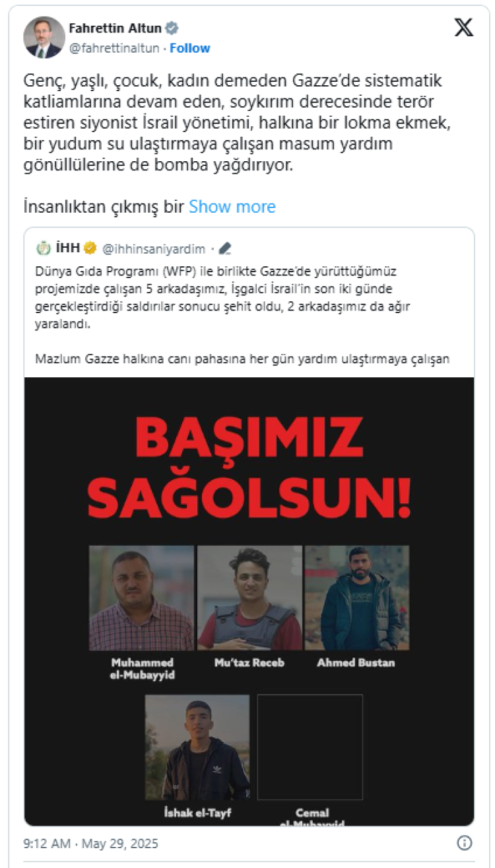The height and width of the screenshot is (868, 495).
Task: Click the blank placeholder above Cemal
Action: [310, 747]
